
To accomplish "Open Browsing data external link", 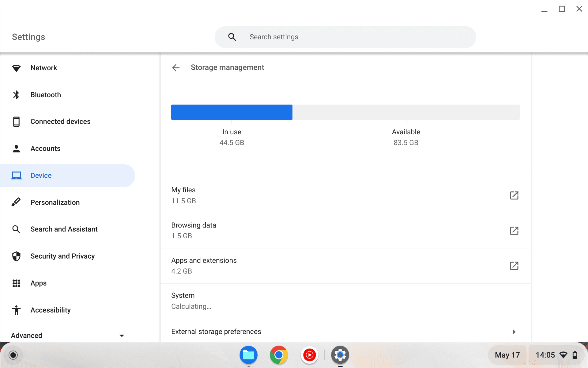I will pyautogui.click(x=514, y=231).
